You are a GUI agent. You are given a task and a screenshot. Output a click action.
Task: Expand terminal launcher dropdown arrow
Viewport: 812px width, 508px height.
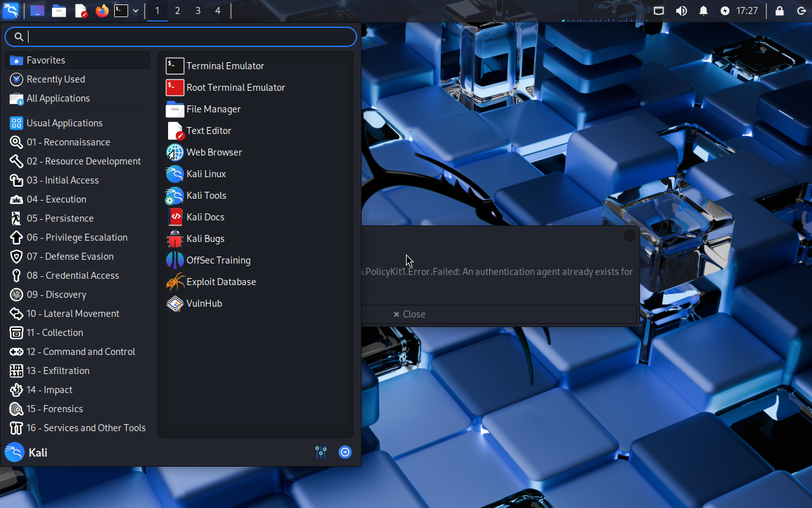(x=136, y=11)
